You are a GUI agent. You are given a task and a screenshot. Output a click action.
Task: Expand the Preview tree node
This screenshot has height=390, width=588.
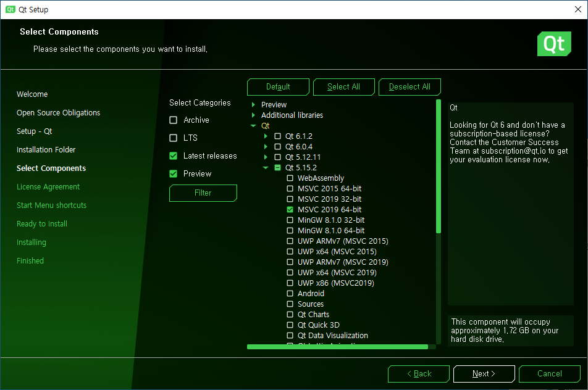click(253, 105)
